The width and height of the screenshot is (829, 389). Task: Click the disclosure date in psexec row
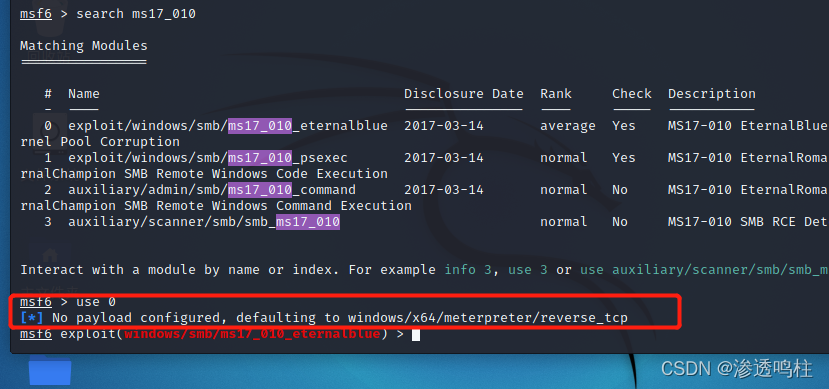click(444, 158)
